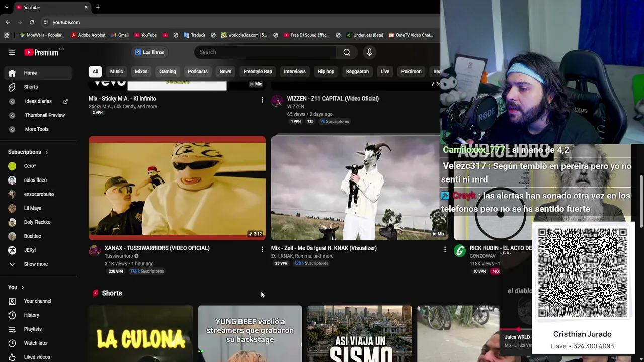Select the Live filter chip
The width and height of the screenshot is (644, 362).
pos(385,71)
